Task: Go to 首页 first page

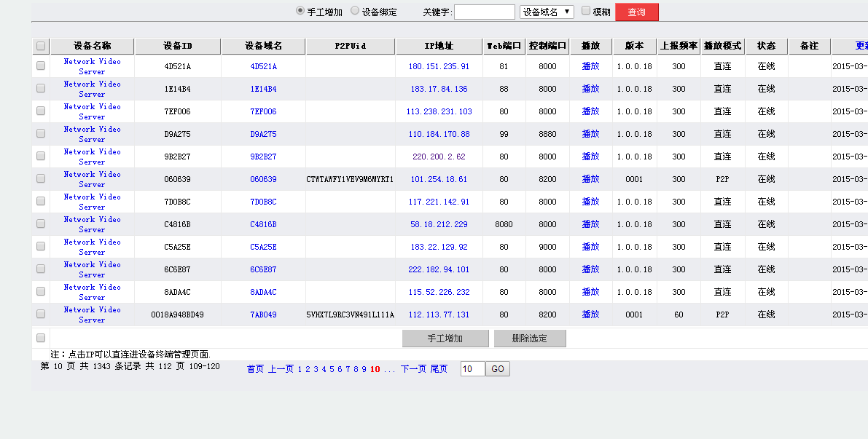Action: coord(255,369)
